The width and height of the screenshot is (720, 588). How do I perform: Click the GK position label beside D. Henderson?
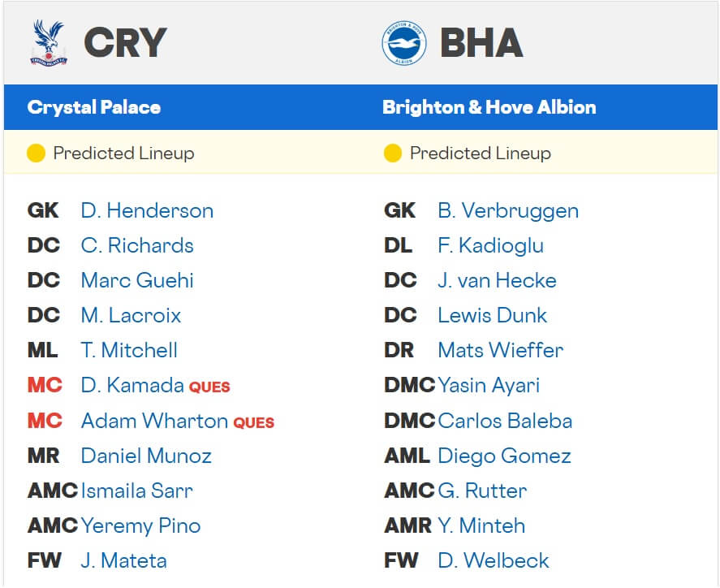pyautogui.click(x=42, y=210)
